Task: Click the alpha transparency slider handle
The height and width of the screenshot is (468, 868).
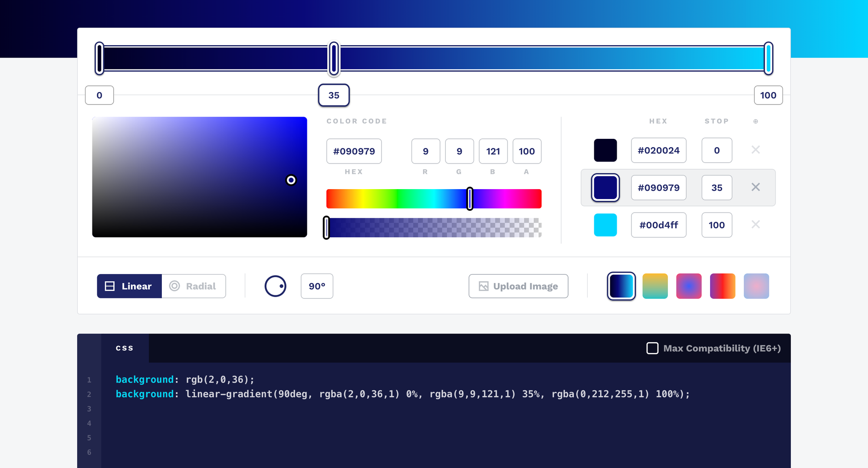Action: coord(326,228)
